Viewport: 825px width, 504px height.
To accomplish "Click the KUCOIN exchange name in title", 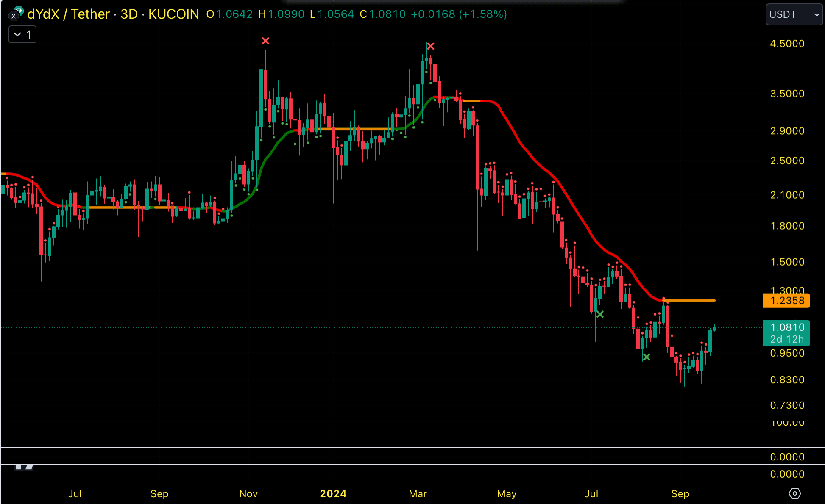I will coord(173,14).
